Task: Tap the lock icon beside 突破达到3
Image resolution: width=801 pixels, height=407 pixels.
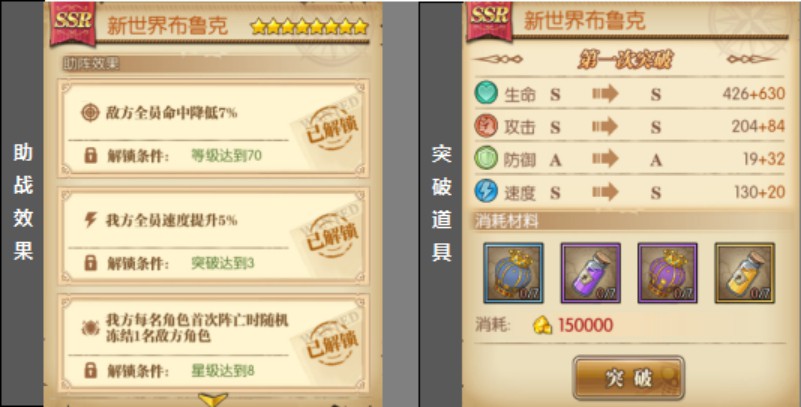Action: (90, 263)
